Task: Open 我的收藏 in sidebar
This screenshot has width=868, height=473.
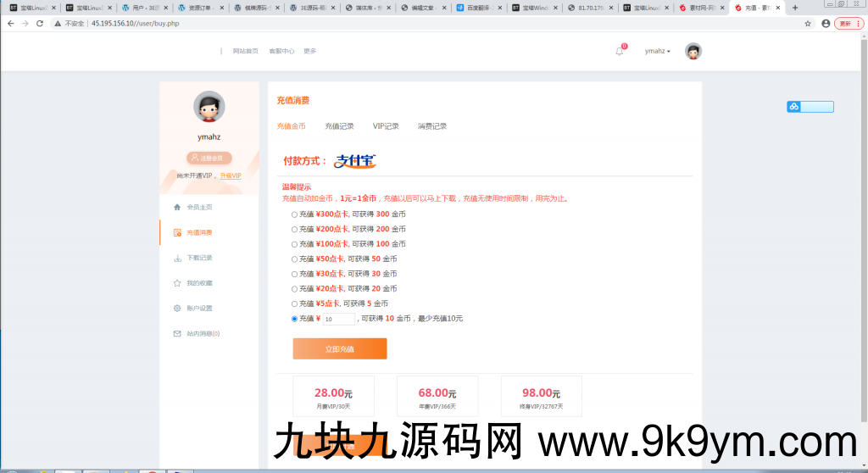Action: coord(199,283)
